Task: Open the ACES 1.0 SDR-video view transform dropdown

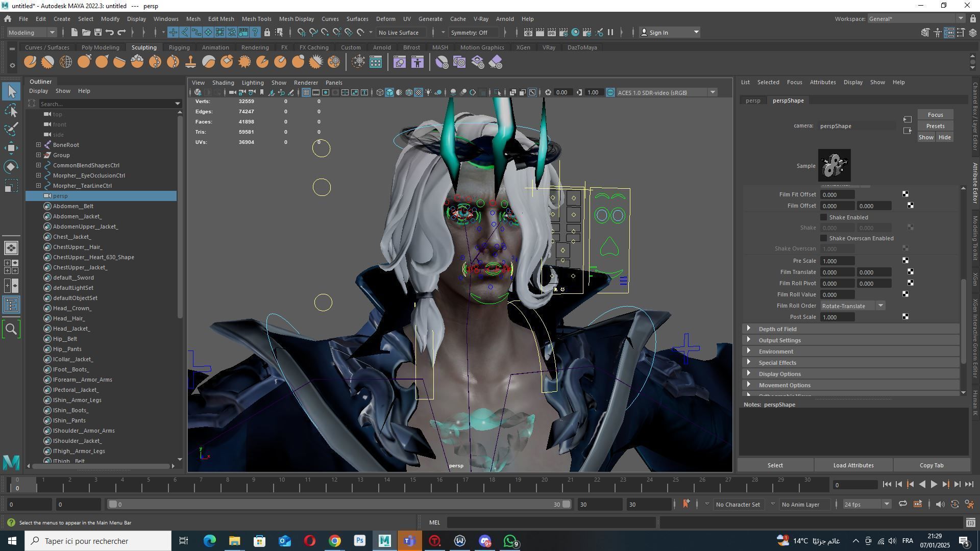Action: tap(667, 92)
